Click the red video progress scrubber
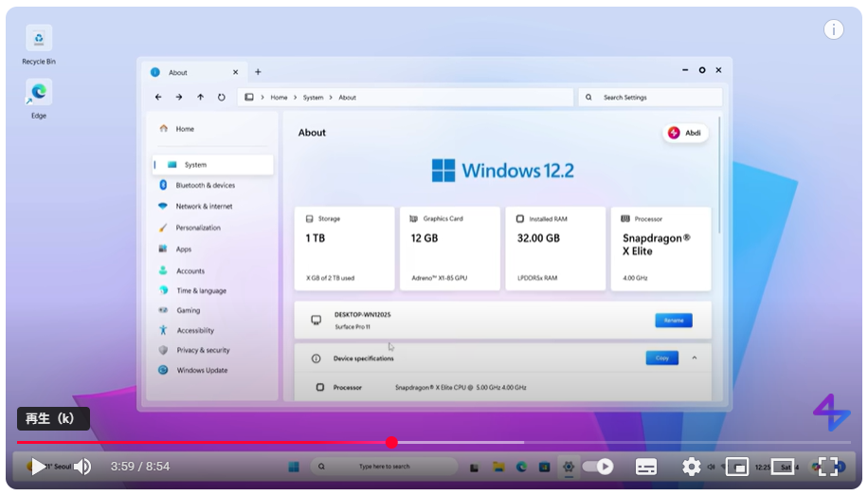Viewport: 868px width, 496px height. (392, 442)
